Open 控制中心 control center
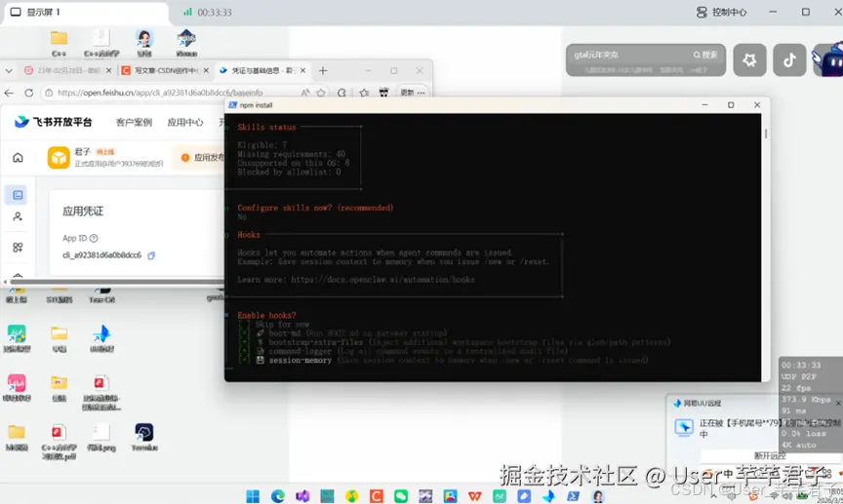This screenshot has height=504, width=843. tap(721, 12)
